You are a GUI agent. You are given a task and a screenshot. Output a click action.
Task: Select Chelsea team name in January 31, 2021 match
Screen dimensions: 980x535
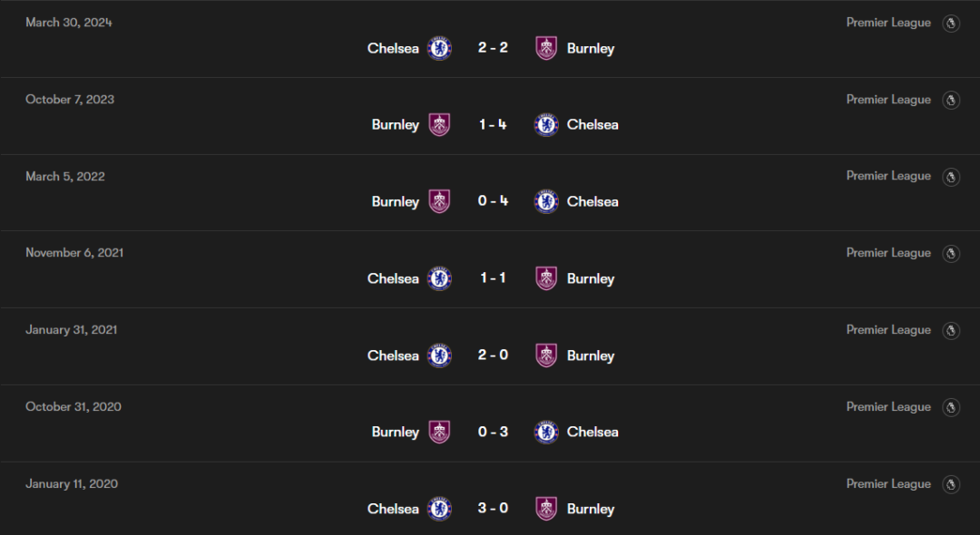point(393,355)
